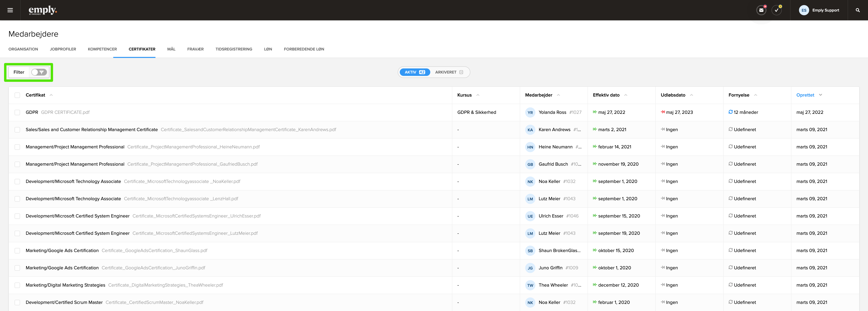Viewport: 868px width, 311px height.
Task: Open the mail notifications icon
Action: pyautogui.click(x=761, y=10)
